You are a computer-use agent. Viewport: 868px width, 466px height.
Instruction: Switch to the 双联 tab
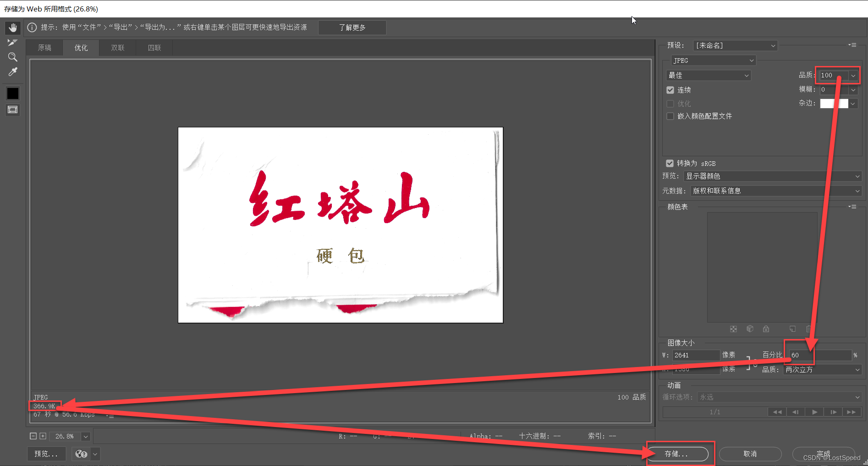click(x=118, y=48)
